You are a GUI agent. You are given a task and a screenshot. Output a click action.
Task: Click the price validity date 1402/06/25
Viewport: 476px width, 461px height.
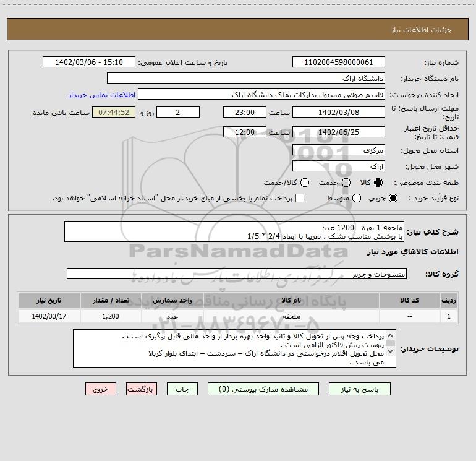[x=339, y=132]
